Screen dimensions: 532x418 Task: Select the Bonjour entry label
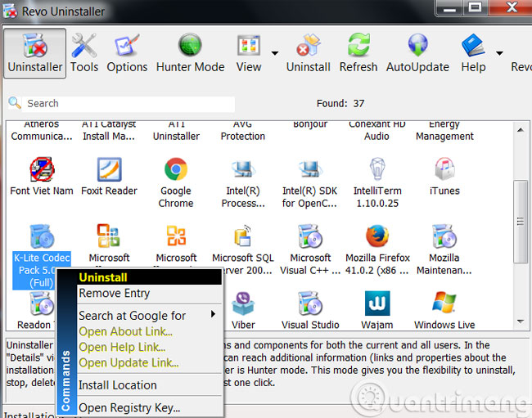click(310, 124)
